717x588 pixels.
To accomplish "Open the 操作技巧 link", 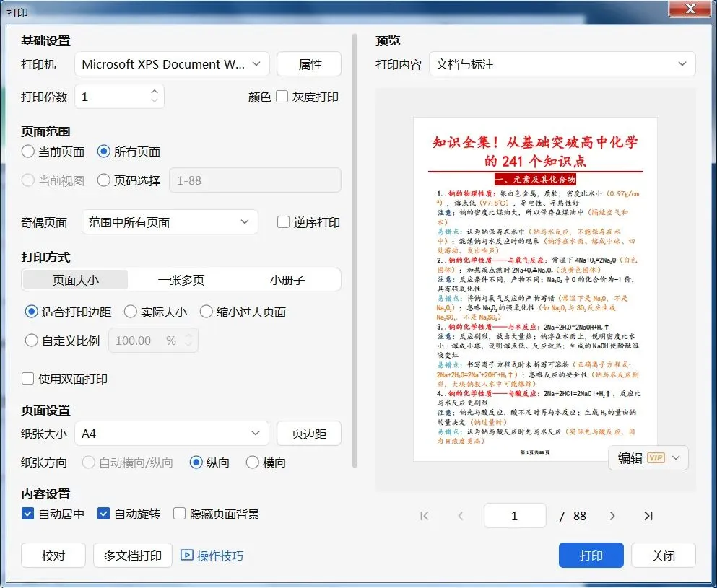I will click(220, 556).
